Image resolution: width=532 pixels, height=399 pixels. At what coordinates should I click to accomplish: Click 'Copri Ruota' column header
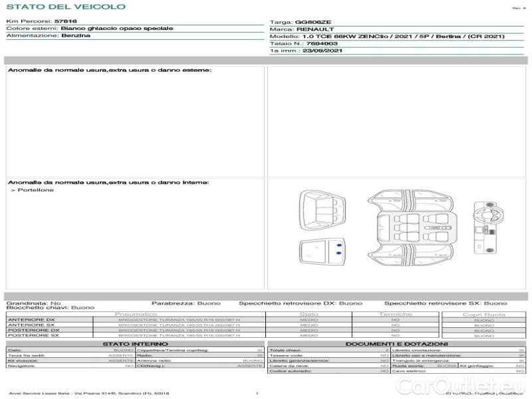pos(484,315)
